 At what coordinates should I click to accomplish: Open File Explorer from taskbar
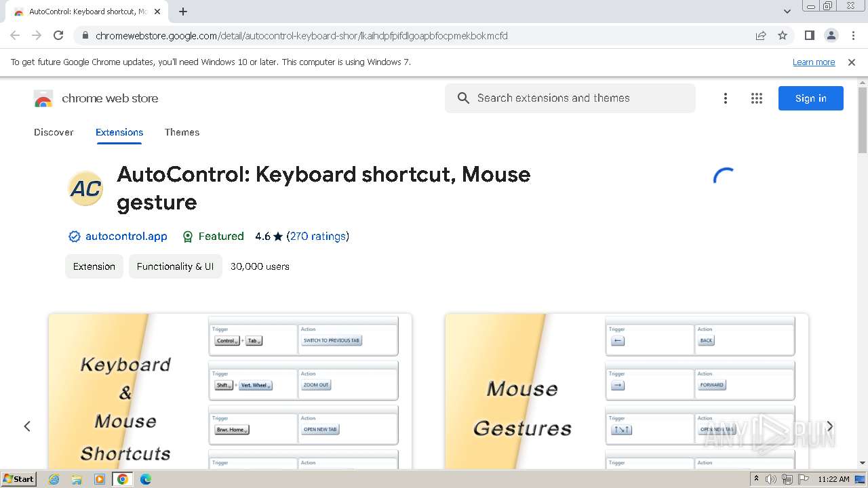(x=77, y=479)
